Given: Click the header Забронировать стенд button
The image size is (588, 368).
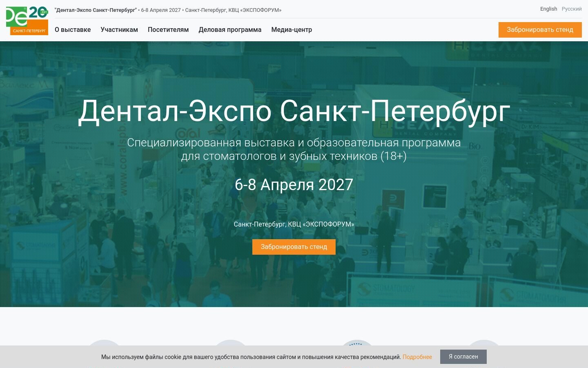Looking at the screenshot, I should tap(540, 30).
